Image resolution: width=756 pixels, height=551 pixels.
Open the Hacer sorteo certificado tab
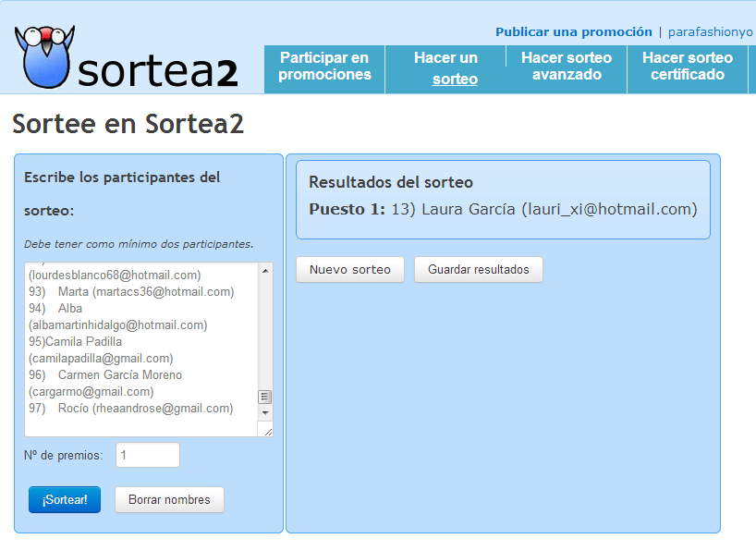point(688,67)
